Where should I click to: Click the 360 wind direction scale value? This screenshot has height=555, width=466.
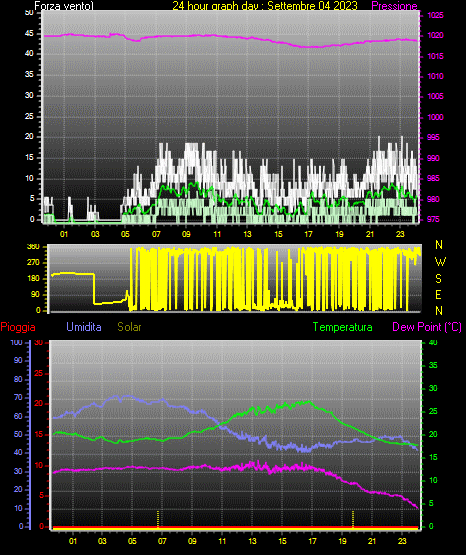(33, 247)
